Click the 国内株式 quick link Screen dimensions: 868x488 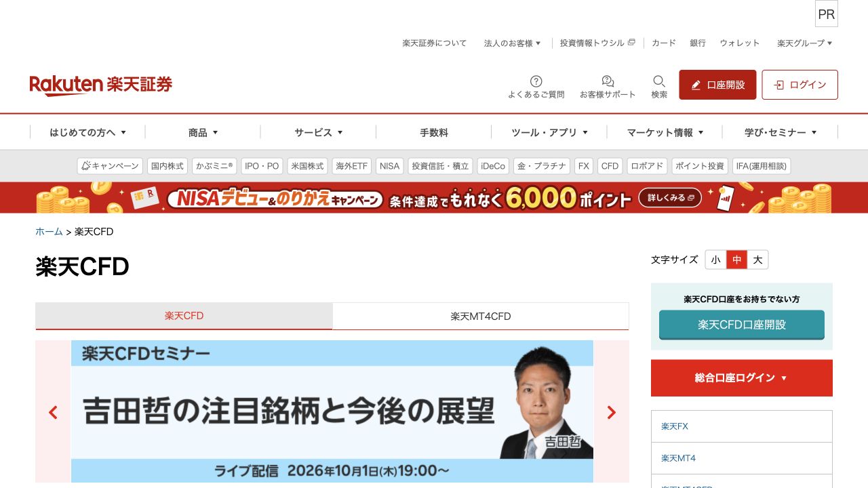point(167,166)
